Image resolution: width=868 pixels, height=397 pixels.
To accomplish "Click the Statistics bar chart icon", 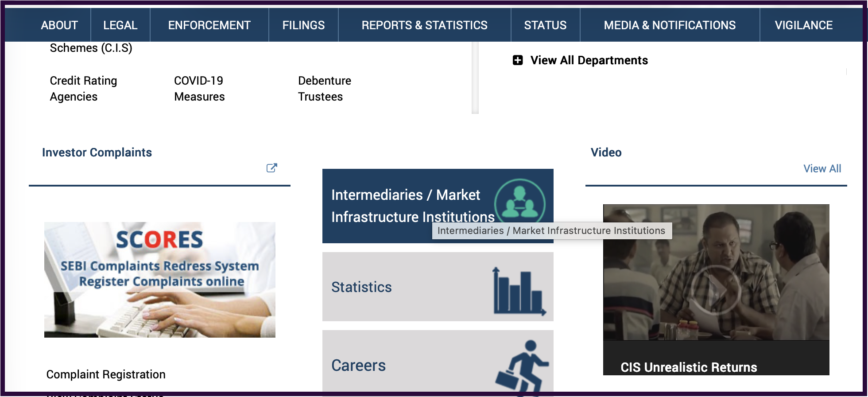I will tap(519, 291).
